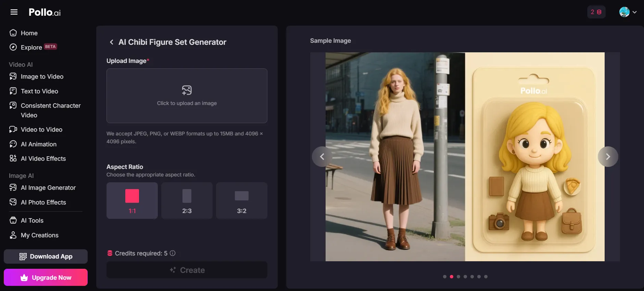Choose the 3:2 aspect ratio option
Screen dimensions: 644x291
pyautogui.click(x=242, y=201)
